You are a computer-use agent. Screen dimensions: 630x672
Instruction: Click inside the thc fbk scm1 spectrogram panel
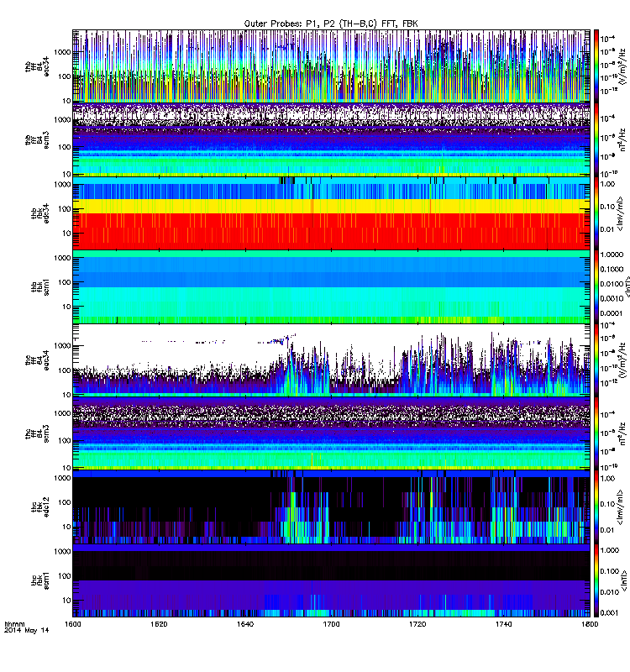tap(331, 580)
